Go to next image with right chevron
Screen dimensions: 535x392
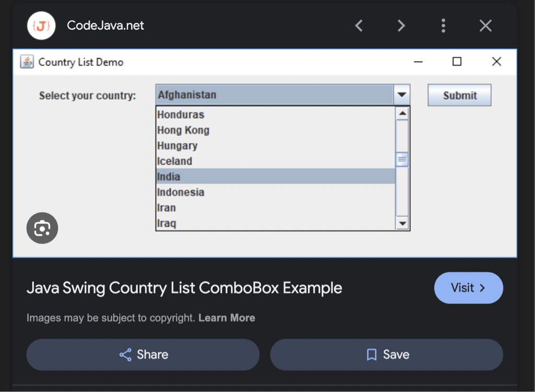pyautogui.click(x=401, y=26)
